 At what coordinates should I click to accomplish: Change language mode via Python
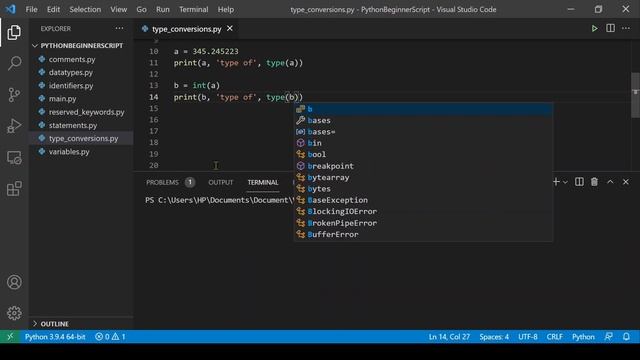(583, 337)
